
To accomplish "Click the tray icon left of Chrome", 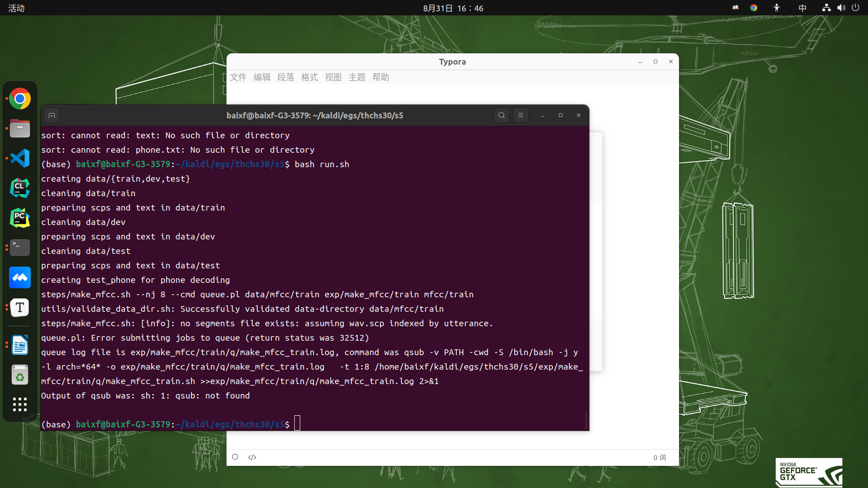I will pyautogui.click(x=736, y=8).
